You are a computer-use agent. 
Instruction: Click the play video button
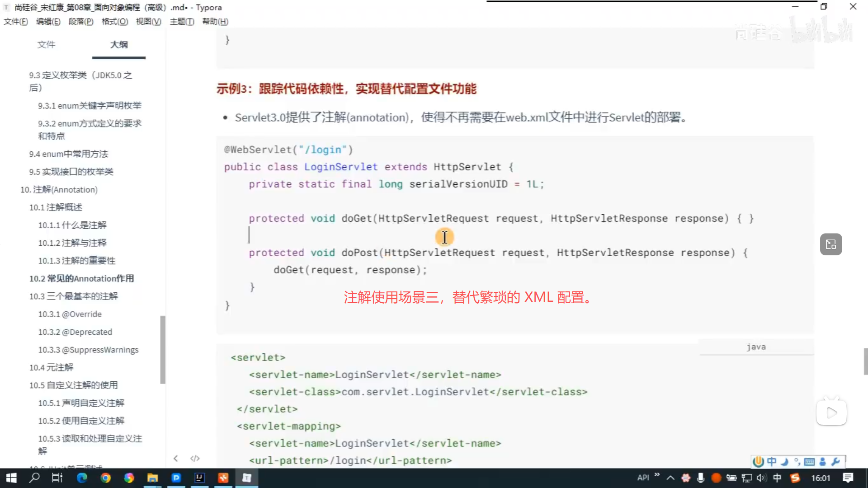click(831, 413)
